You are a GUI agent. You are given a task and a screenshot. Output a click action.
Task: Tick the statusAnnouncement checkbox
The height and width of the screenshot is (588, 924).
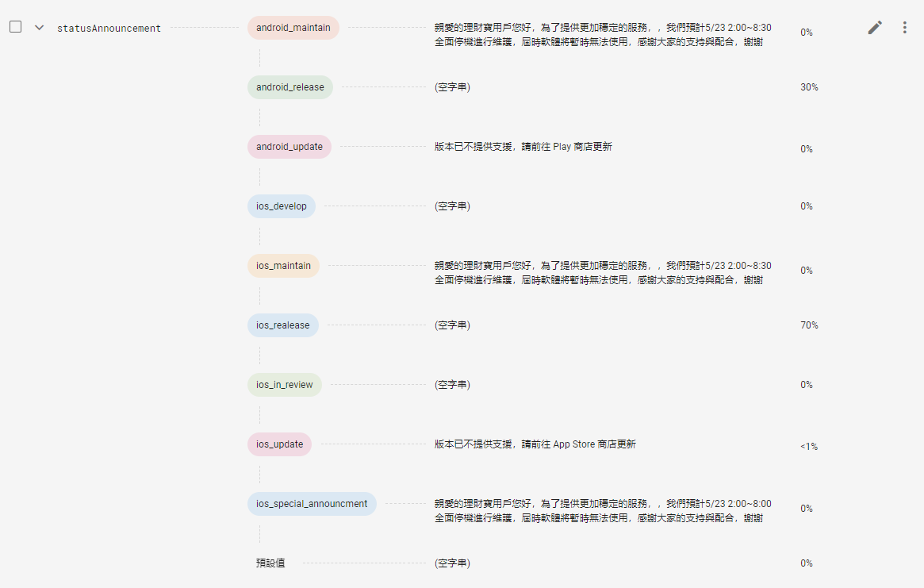click(16, 27)
